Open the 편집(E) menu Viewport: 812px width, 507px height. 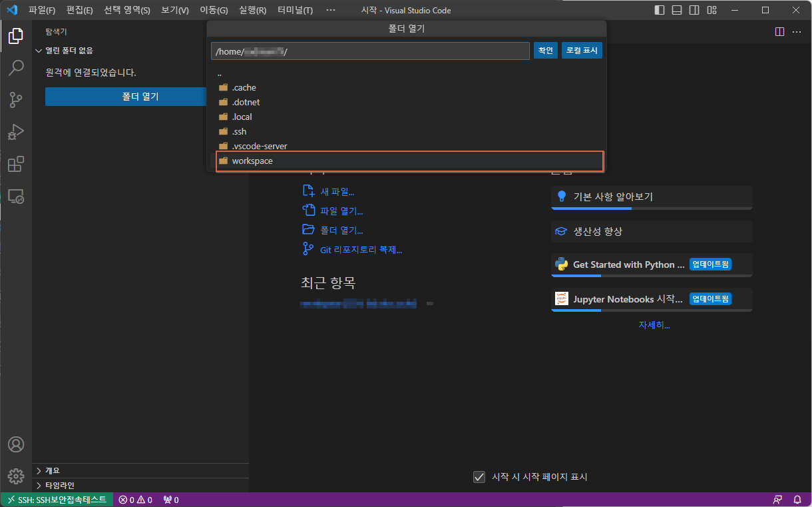(x=80, y=10)
